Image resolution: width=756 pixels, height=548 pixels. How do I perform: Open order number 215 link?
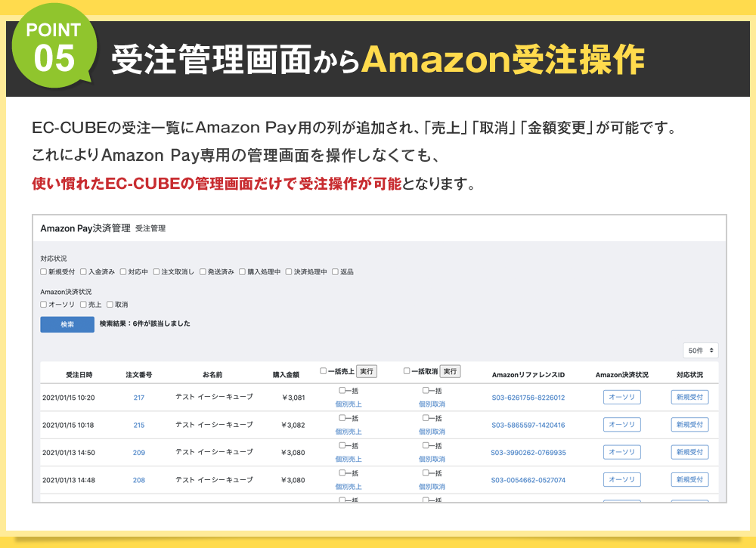click(x=139, y=425)
